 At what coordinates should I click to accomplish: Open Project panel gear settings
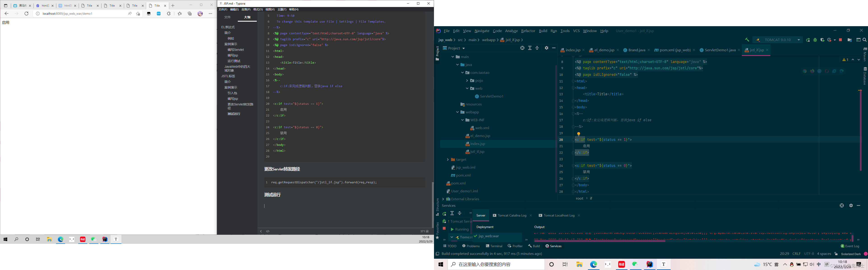547,48
